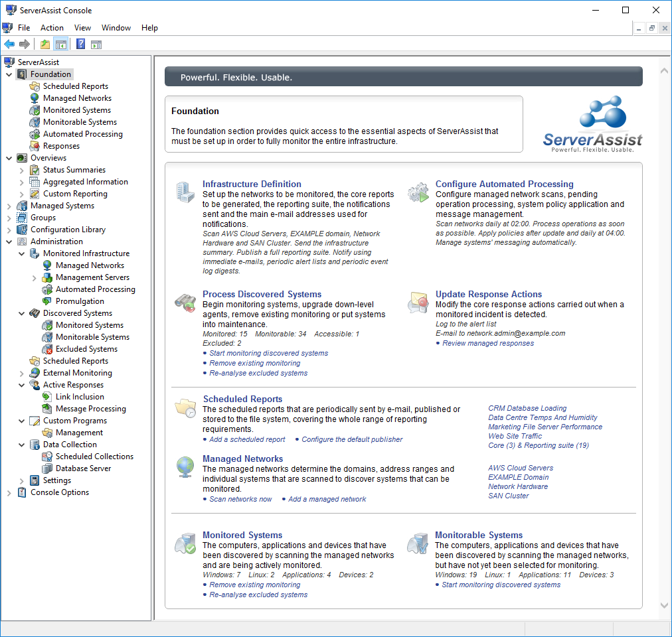Toggle the Show/Hide Action Pane toolbar icon
Viewport: 672px width, 637px height.
(x=96, y=44)
